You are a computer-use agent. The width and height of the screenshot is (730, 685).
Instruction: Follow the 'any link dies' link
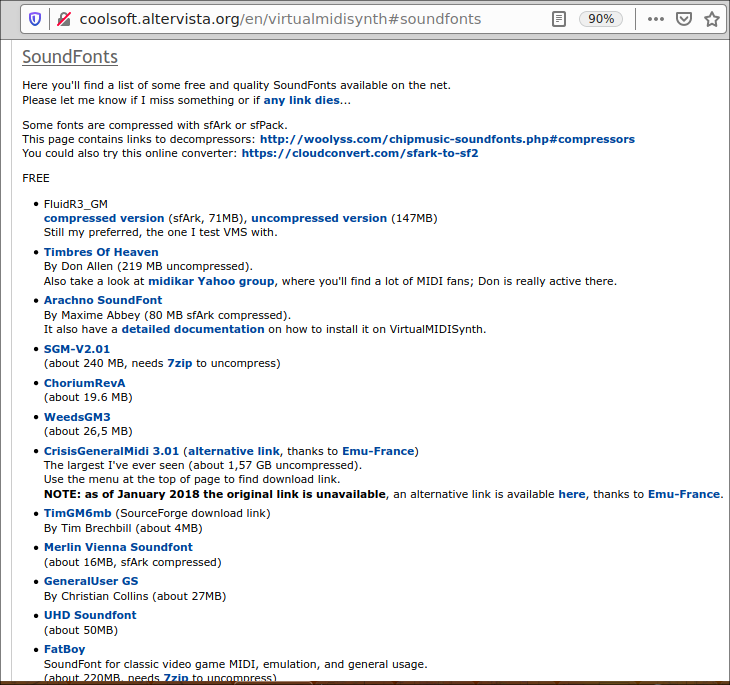click(301, 100)
